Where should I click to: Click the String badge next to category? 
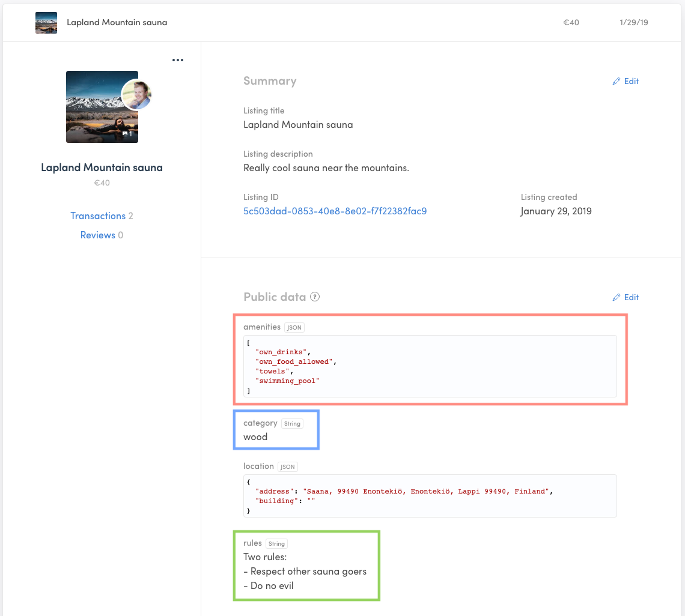point(292,423)
